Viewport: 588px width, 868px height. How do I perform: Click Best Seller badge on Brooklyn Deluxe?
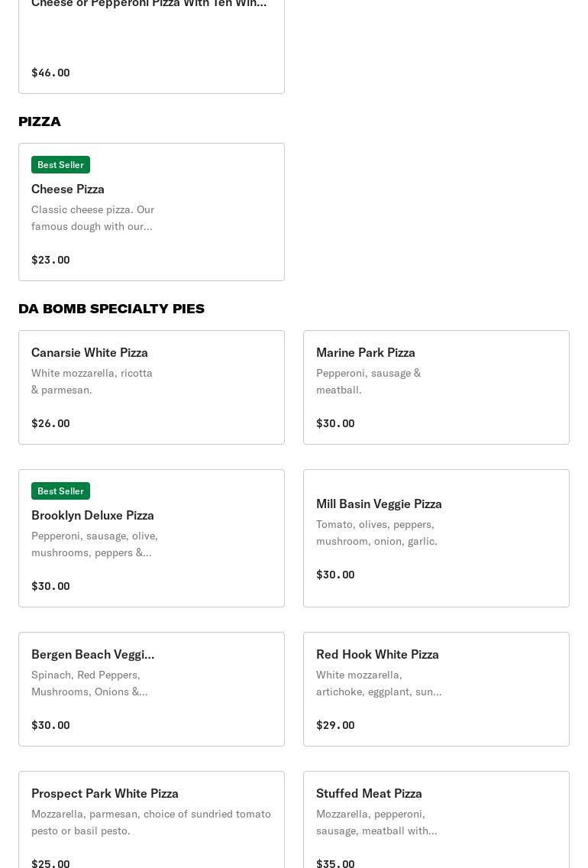pos(60,491)
